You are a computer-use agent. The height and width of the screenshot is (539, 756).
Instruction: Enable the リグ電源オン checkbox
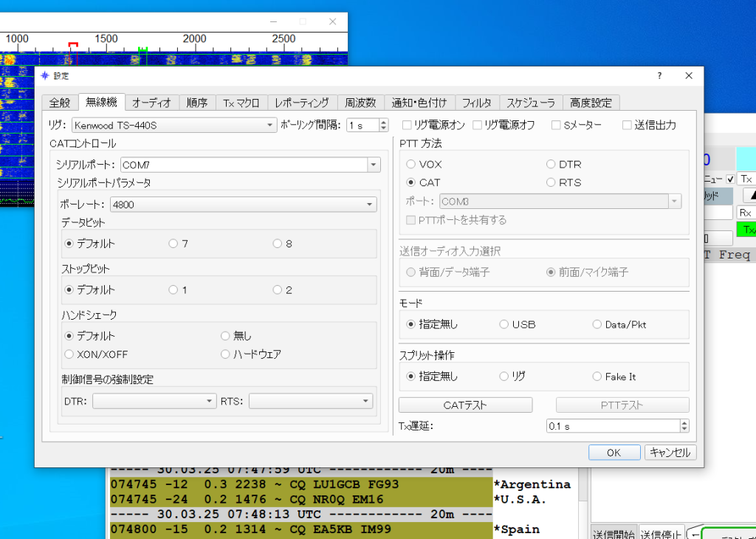click(x=406, y=126)
